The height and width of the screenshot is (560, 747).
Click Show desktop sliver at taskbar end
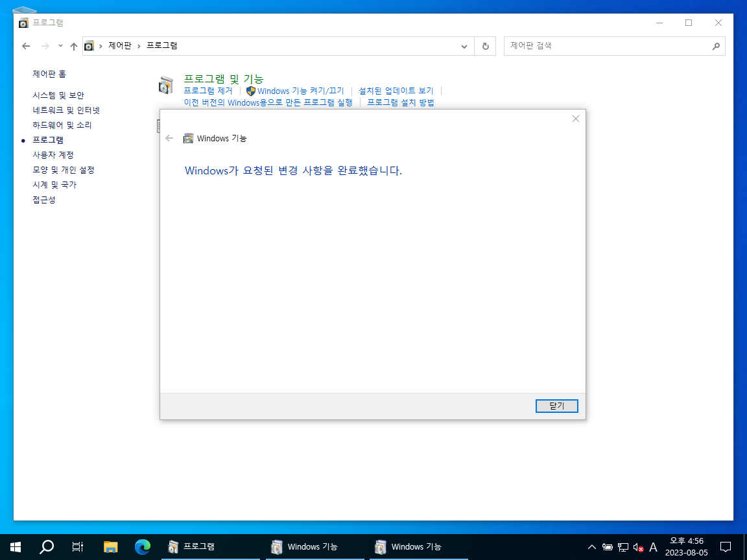[745, 546]
